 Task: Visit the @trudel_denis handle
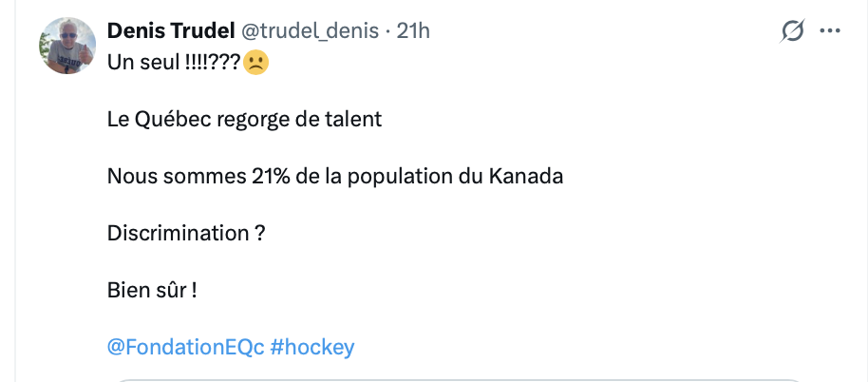[x=310, y=30]
